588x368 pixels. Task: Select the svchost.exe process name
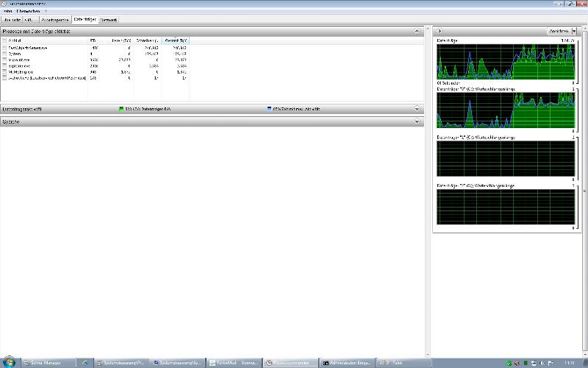coord(47,78)
